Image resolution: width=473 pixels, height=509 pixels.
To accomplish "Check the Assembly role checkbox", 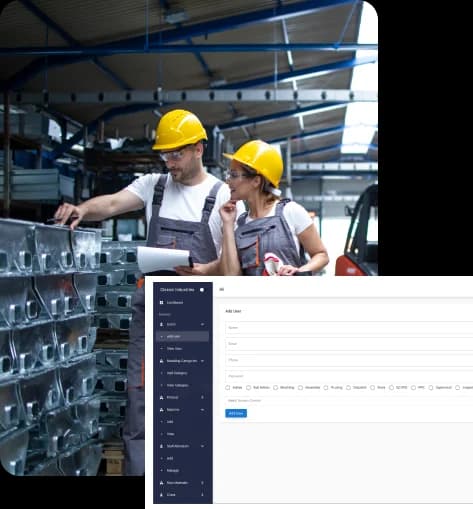I will point(300,388).
